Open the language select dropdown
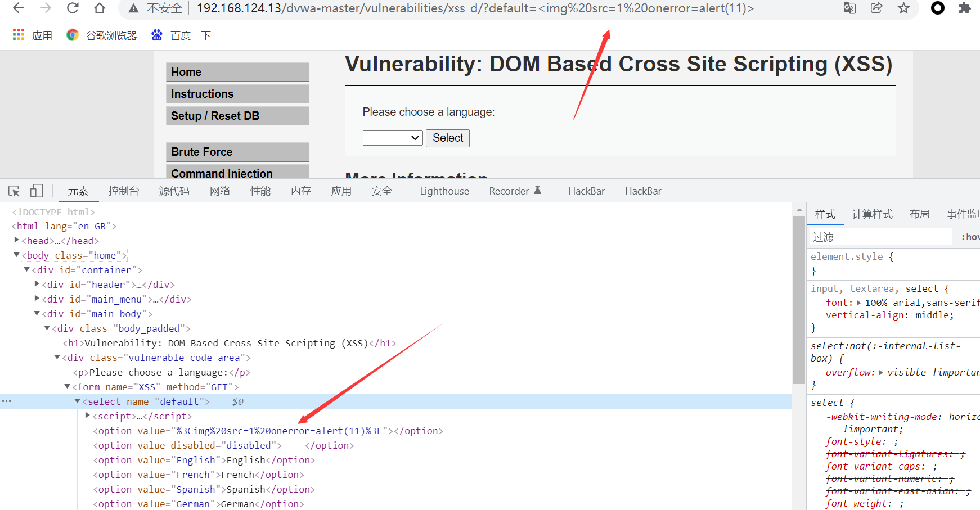 (393, 138)
